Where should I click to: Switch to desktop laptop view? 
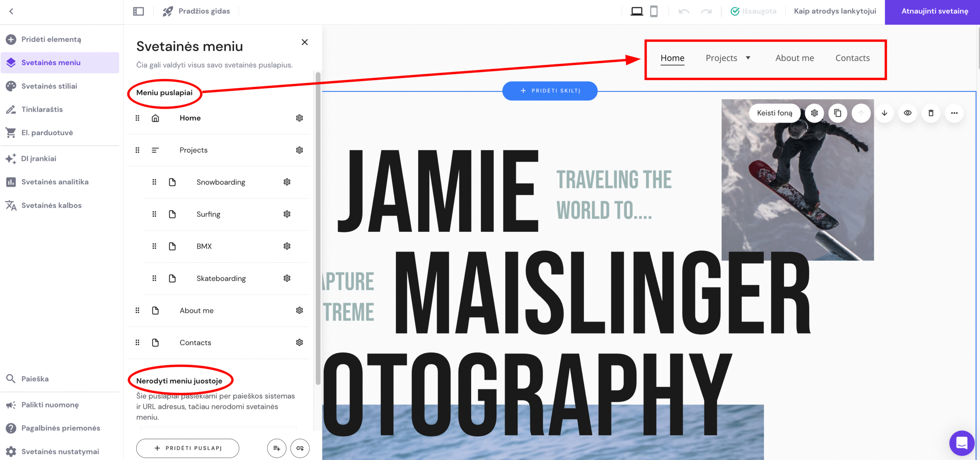click(x=637, y=11)
